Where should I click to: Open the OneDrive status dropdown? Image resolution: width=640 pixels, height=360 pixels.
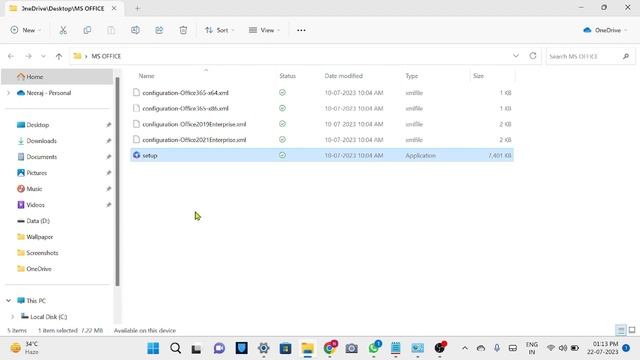click(x=605, y=30)
